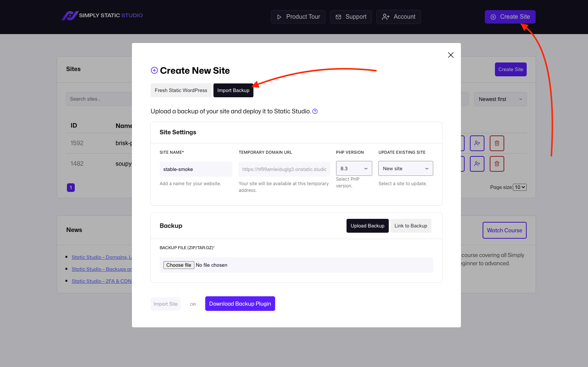This screenshot has height=367, width=588.
Task: Open the Product Tour
Action: point(298,17)
